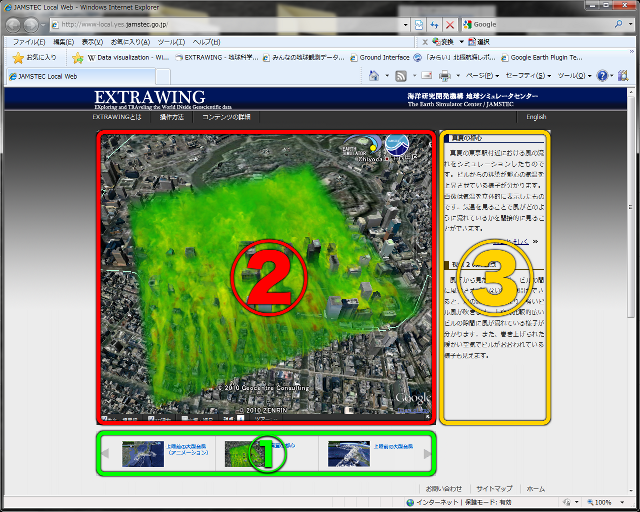The image size is (640, 512).
Task: Show more Favorites bar items chevron
Action: [x=632, y=52]
